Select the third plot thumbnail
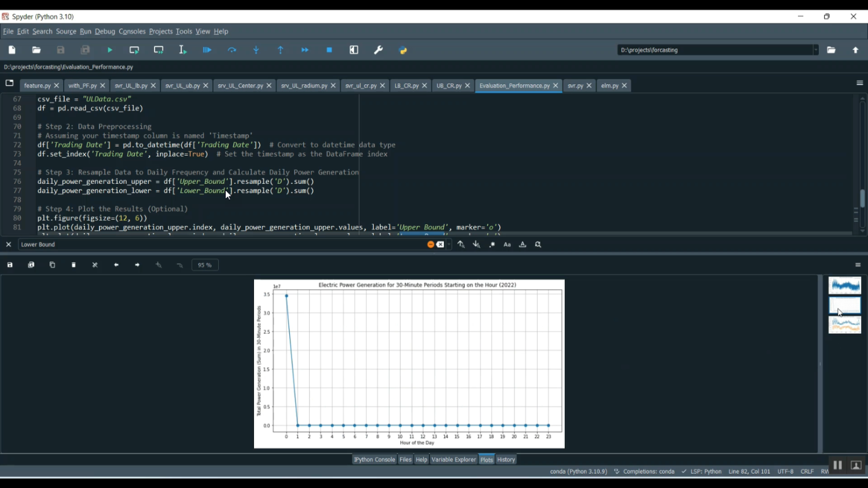This screenshot has height=488, width=868. point(844,325)
